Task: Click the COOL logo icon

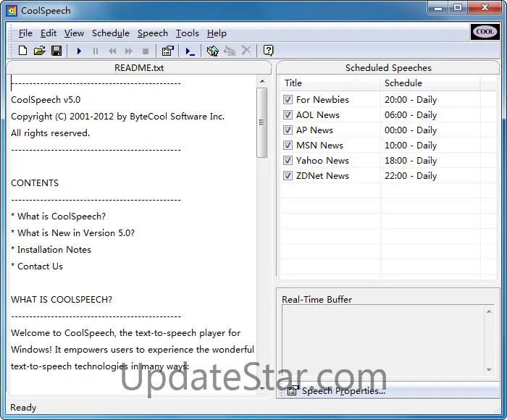Action: [485, 32]
